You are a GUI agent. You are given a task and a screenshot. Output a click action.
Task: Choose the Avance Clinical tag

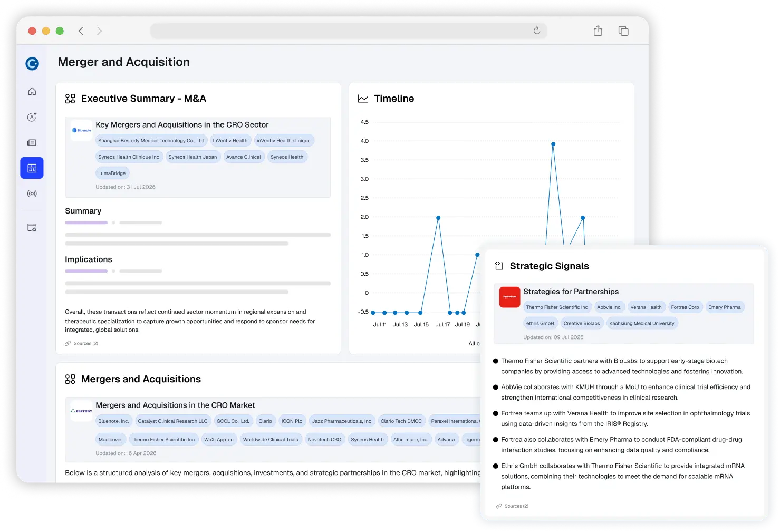(x=244, y=157)
